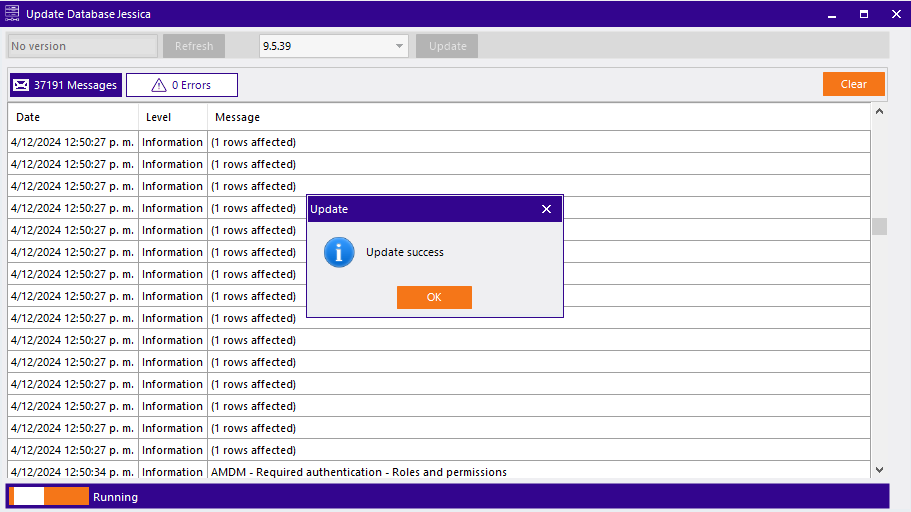Click the envelope icon on Messages button
Viewport: 911px width, 512px height.
[21, 85]
